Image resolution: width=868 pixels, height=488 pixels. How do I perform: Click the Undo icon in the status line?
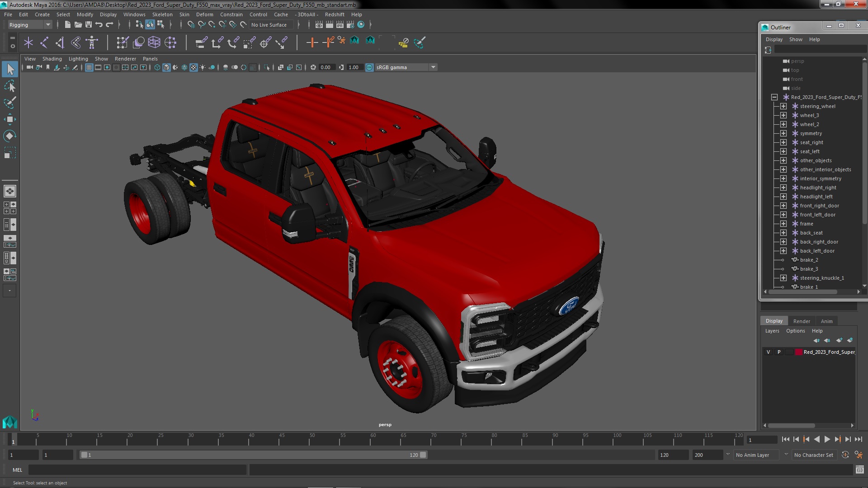99,25
